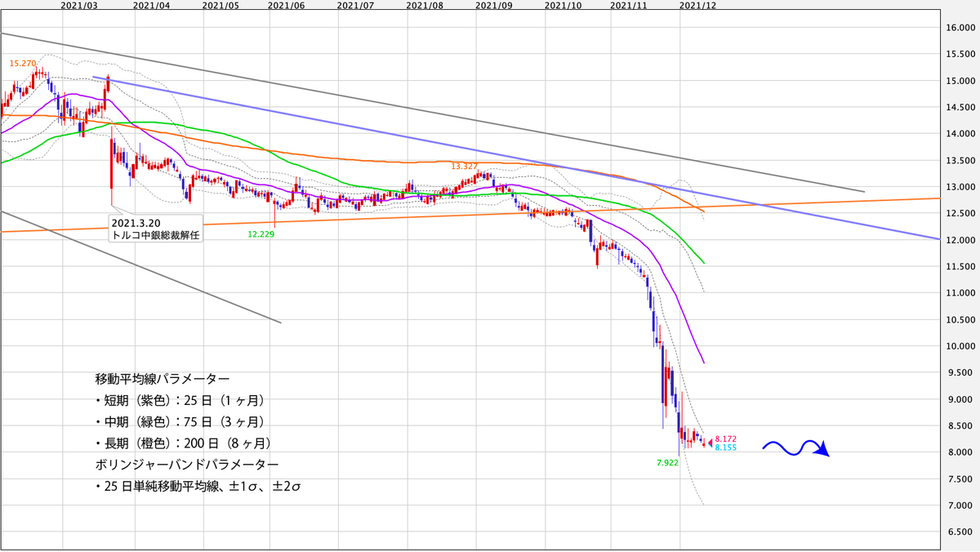Select the green 7.922 low label
This screenshot has height=552, width=980.
click(667, 462)
